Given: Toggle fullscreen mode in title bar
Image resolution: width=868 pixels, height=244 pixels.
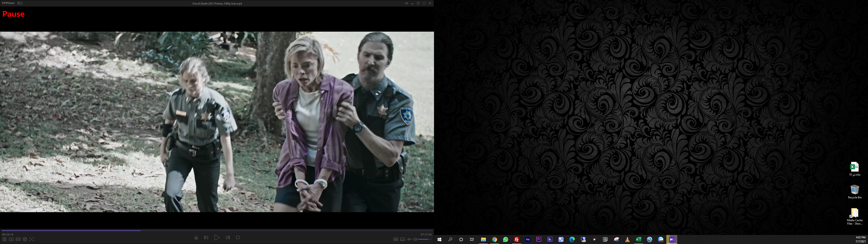Looking at the screenshot, I should (424, 3).
